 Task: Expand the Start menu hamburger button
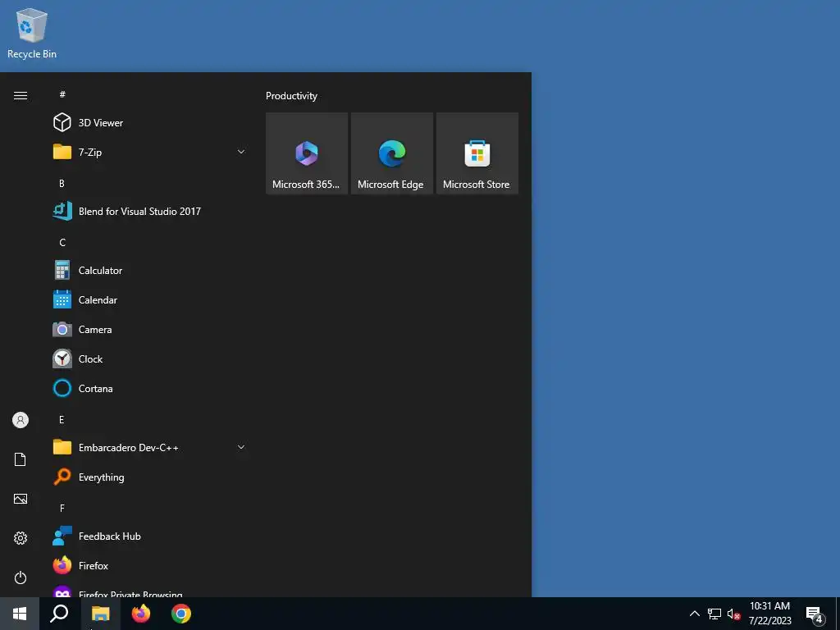(x=21, y=95)
